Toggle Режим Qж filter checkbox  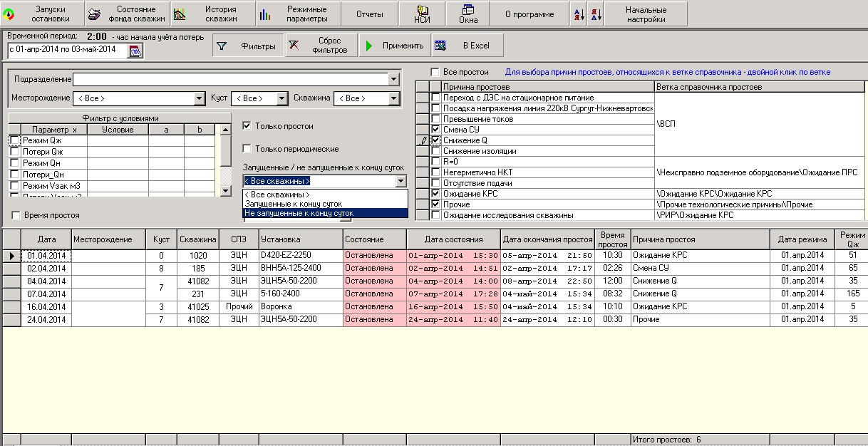[x=14, y=140]
